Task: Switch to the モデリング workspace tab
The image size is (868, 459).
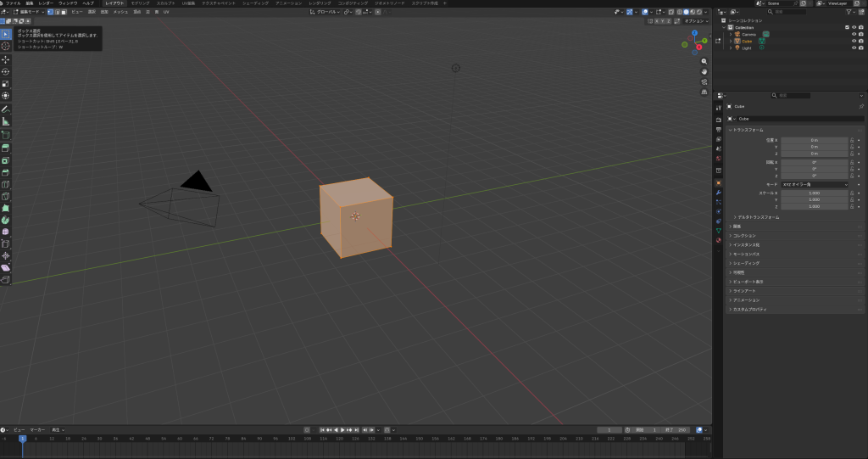Action: click(140, 3)
